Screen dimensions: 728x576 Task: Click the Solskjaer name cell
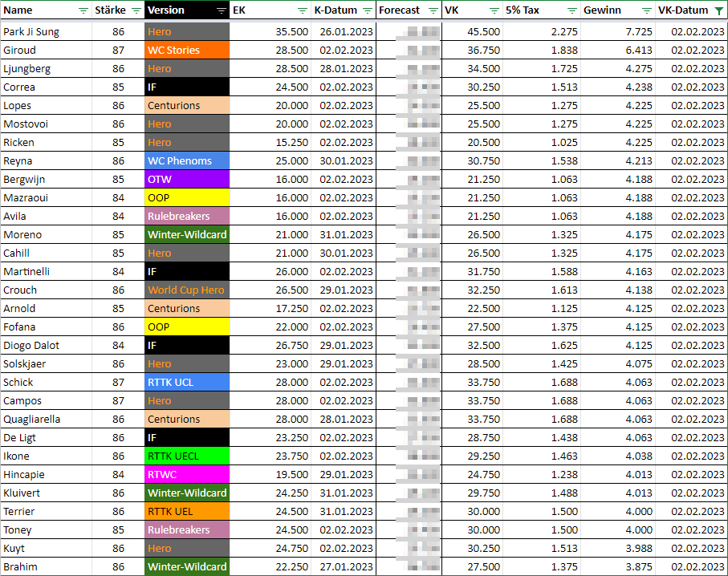[x=46, y=364]
